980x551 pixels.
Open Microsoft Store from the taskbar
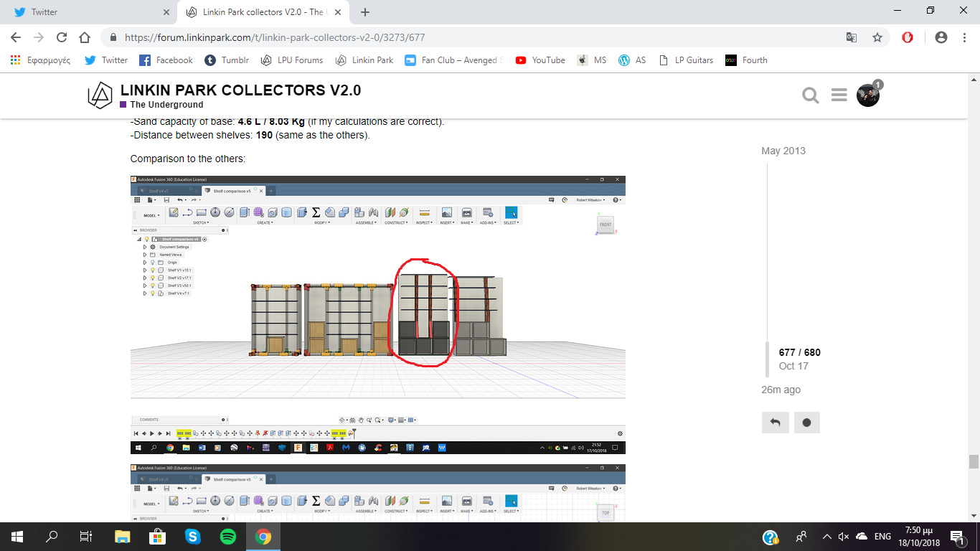point(157,537)
